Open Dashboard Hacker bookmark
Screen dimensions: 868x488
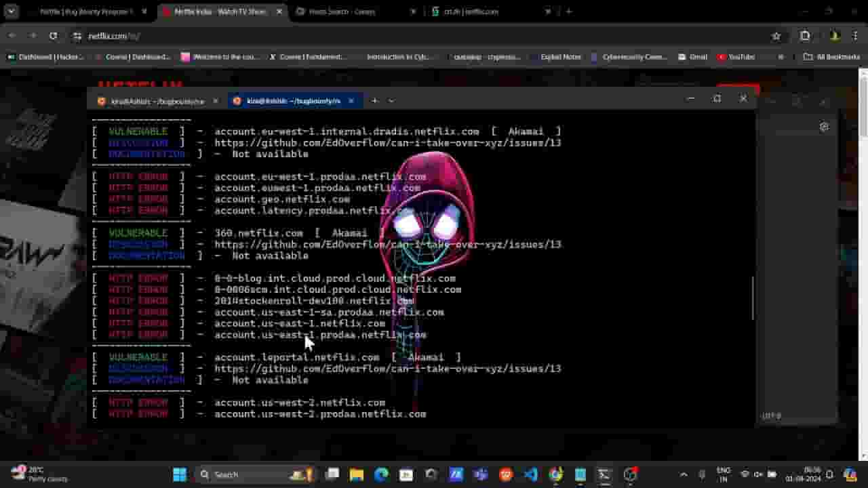coord(46,57)
